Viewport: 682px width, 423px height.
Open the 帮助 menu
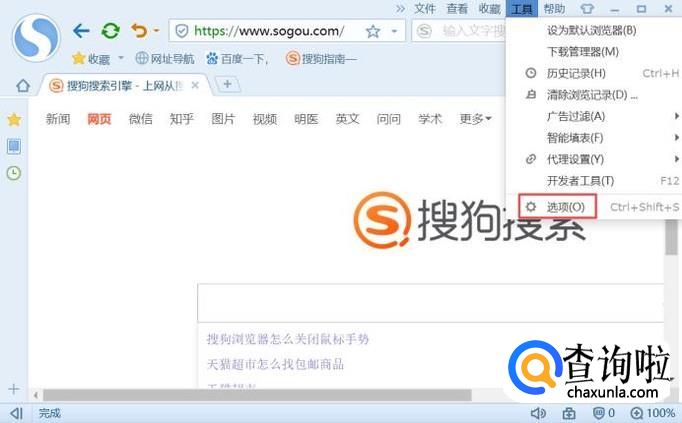(554, 9)
